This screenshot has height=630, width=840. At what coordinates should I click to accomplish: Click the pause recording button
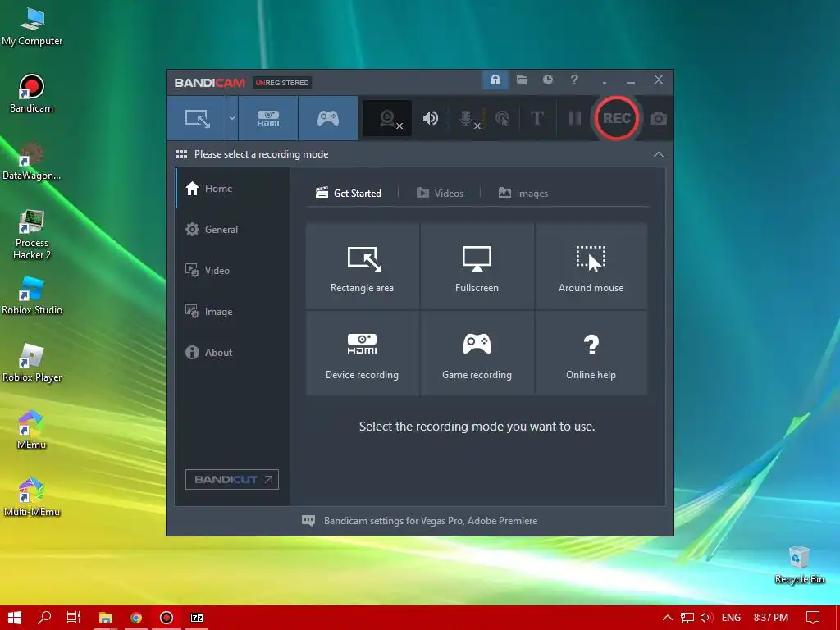575,118
